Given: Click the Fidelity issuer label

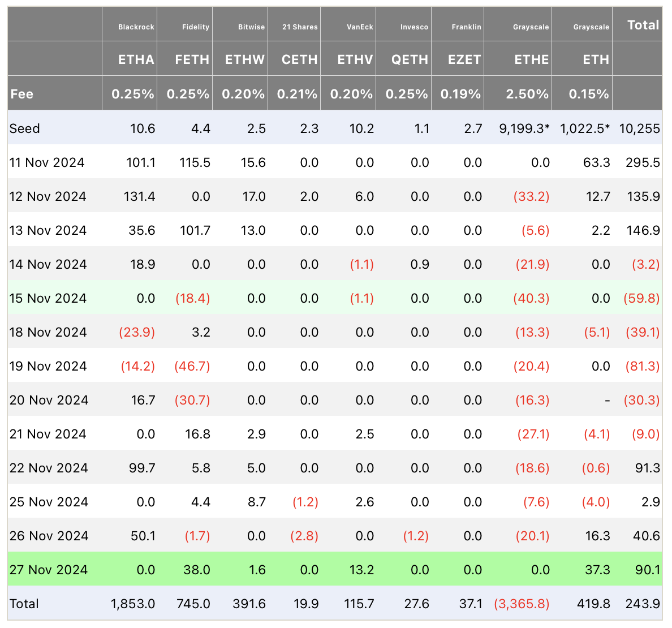Looking at the screenshot, I should tap(195, 27).
